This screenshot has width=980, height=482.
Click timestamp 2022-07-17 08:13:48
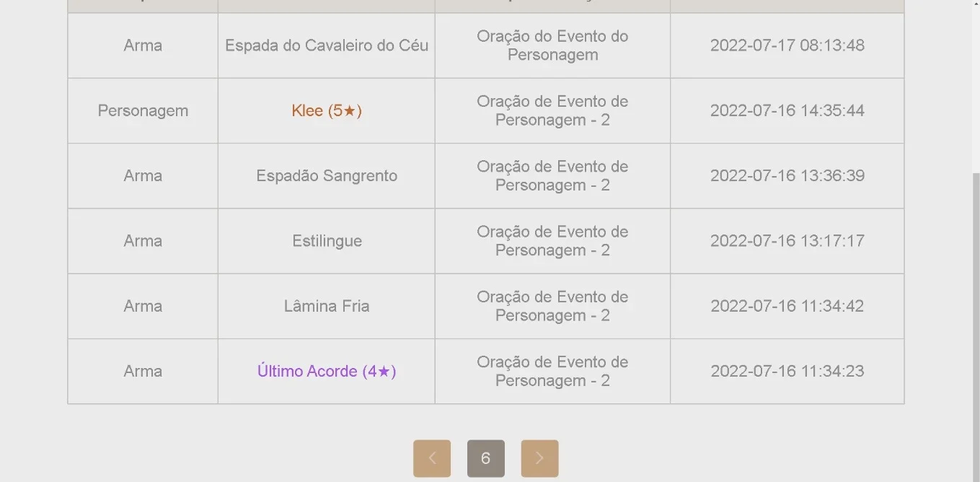787,45
